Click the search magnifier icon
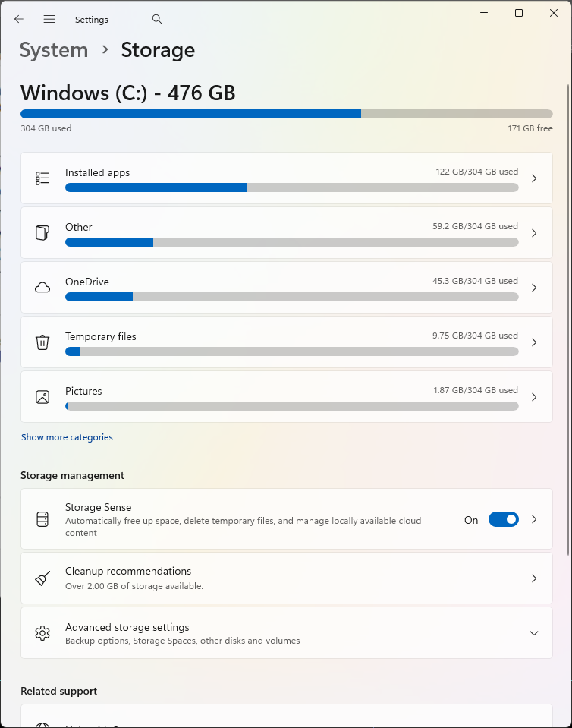Screen dimensions: 572x728 [157, 19]
